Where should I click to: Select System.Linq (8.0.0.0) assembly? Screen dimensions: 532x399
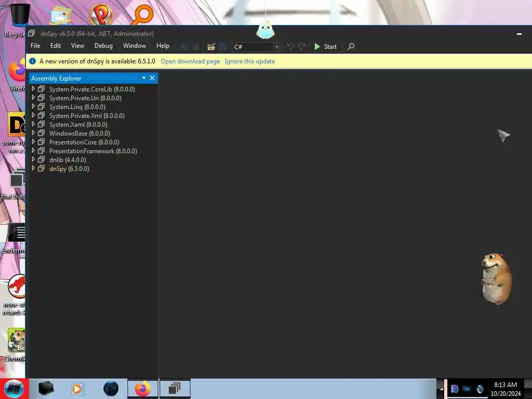[77, 107]
